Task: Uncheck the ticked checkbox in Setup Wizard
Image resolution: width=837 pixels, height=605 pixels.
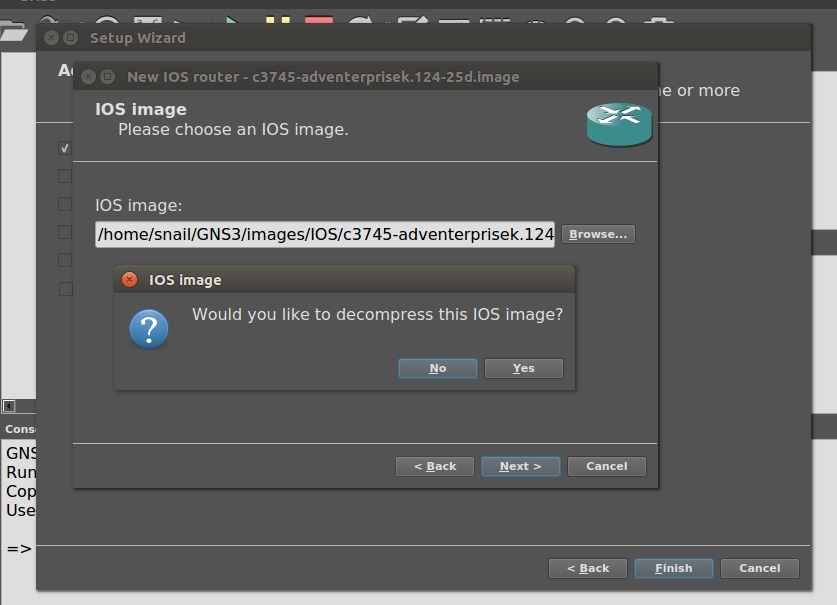Action: (65, 148)
